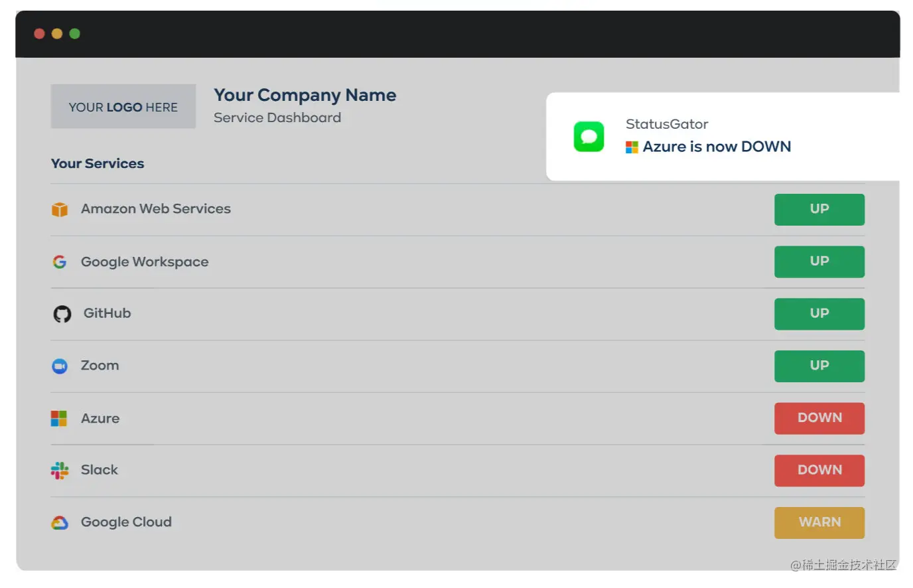Click the Google Workspace G icon
This screenshot has width=913, height=588.
click(x=60, y=262)
